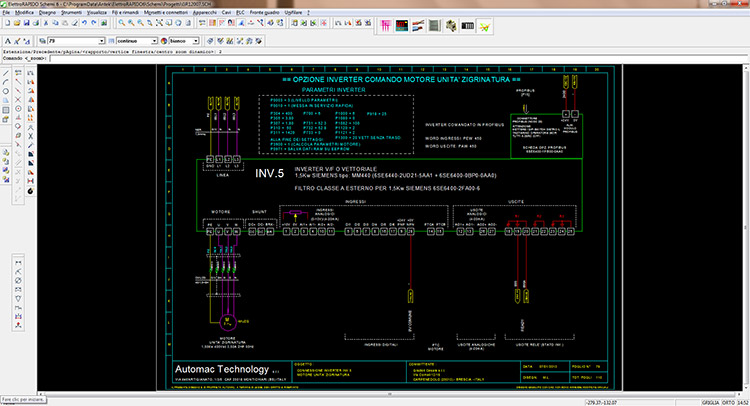Click the line type icon beside continuo
This screenshot has height=406, width=750.
[x=111, y=41]
